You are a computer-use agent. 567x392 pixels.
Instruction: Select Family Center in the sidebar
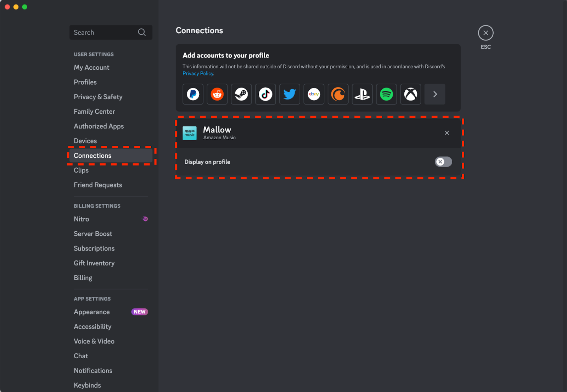pyautogui.click(x=111, y=111)
